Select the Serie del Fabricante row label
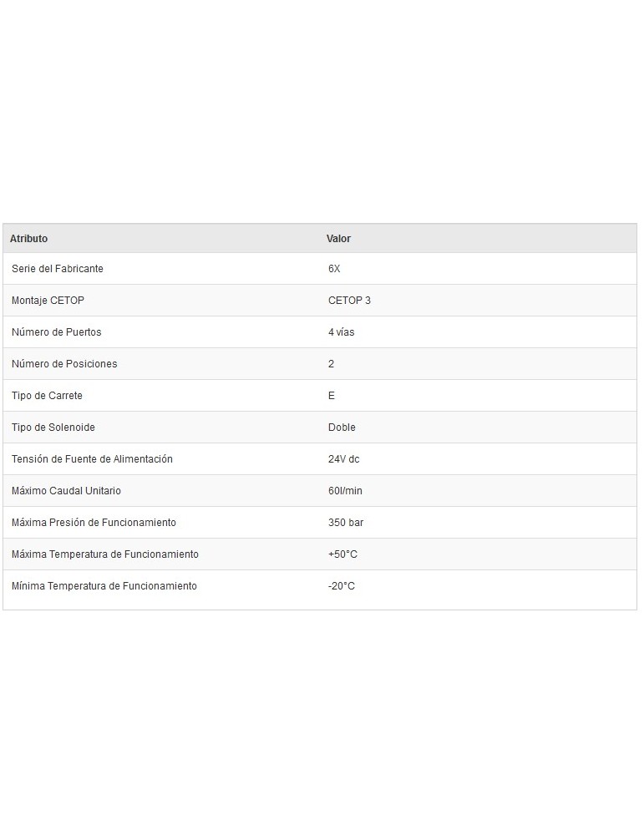This screenshot has height=835, width=644. point(58,269)
